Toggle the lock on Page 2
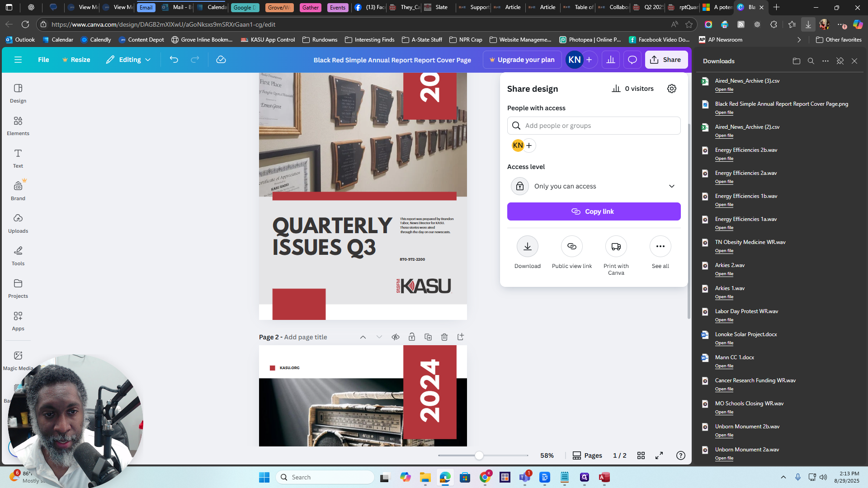 point(411,337)
